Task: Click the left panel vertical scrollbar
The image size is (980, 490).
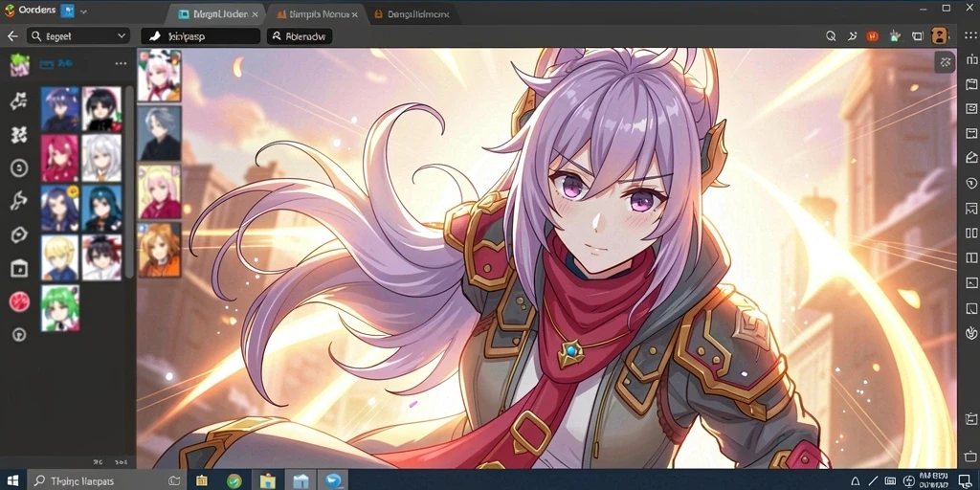Action: click(129, 181)
